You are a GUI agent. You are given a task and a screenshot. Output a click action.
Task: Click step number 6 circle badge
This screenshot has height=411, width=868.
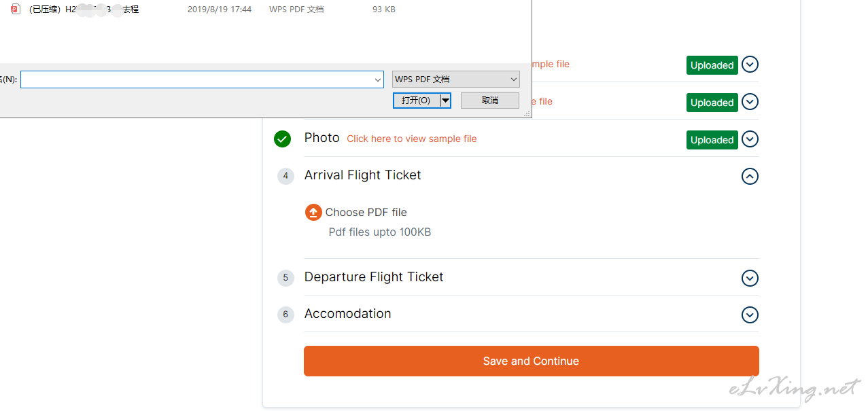click(x=285, y=315)
